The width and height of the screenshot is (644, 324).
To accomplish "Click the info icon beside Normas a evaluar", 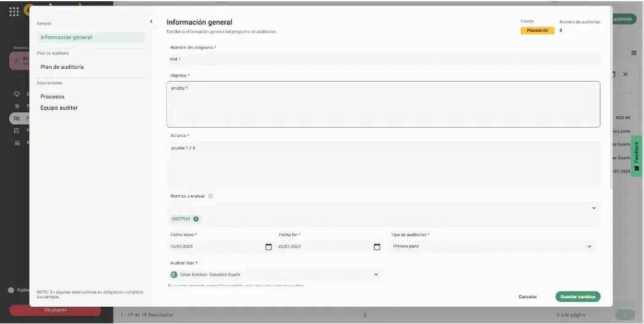I will [x=211, y=196].
